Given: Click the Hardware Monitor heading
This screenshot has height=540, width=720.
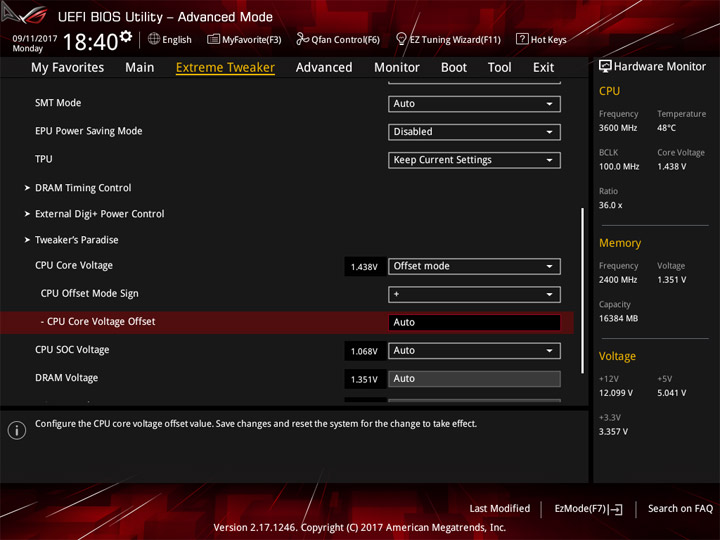Looking at the screenshot, I should [659, 67].
